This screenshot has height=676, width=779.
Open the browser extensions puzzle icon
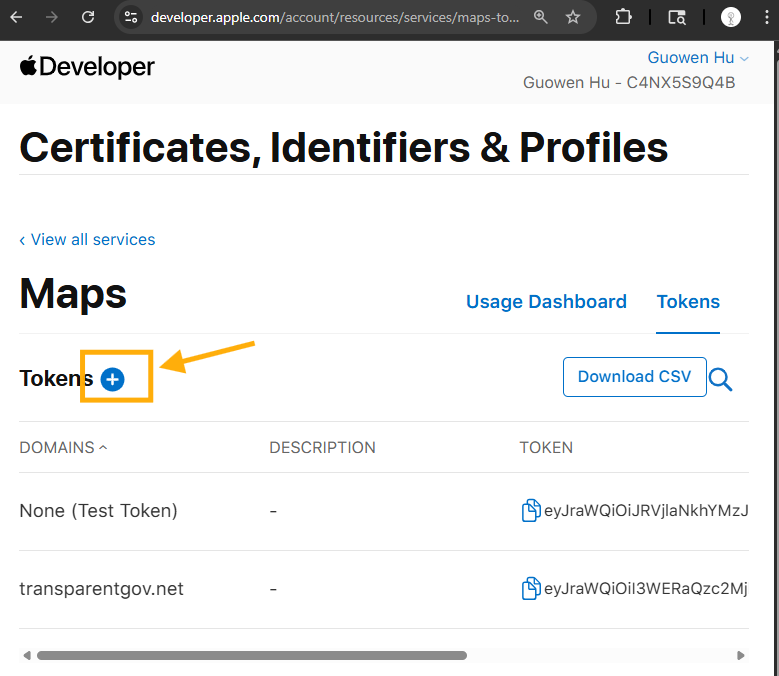click(x=623, y=17)
